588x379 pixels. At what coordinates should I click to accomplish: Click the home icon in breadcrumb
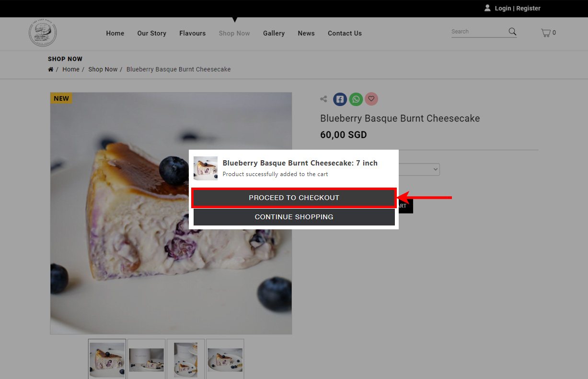[51, 70]
